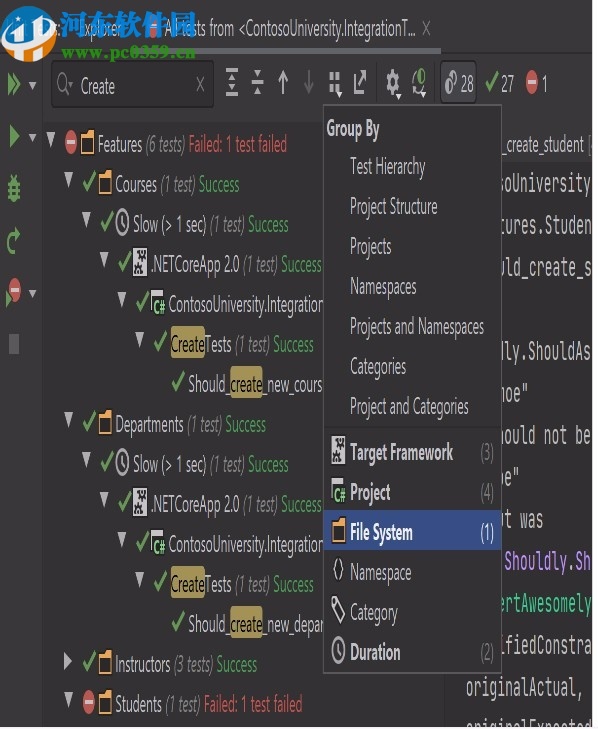Toggle Target Framework grouping option
Image resolution: width=598 pixels, height=729 pixels.
412,451
